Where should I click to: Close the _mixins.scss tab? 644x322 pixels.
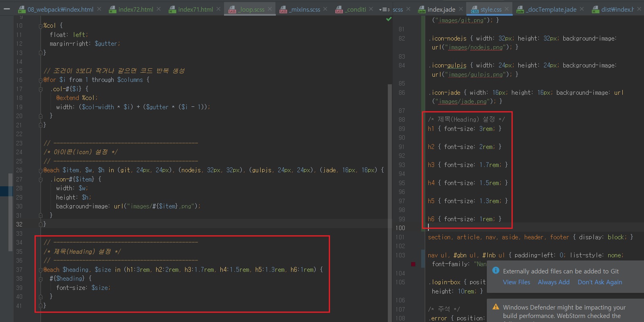pos(325,9)
